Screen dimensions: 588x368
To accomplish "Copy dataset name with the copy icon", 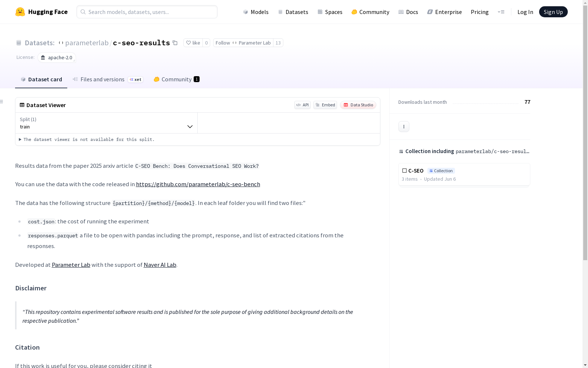I will tap(175, 43).
